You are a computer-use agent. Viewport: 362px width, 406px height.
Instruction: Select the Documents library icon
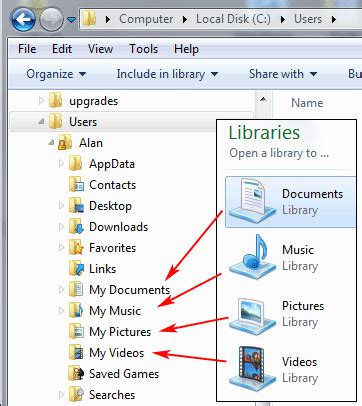252,201
